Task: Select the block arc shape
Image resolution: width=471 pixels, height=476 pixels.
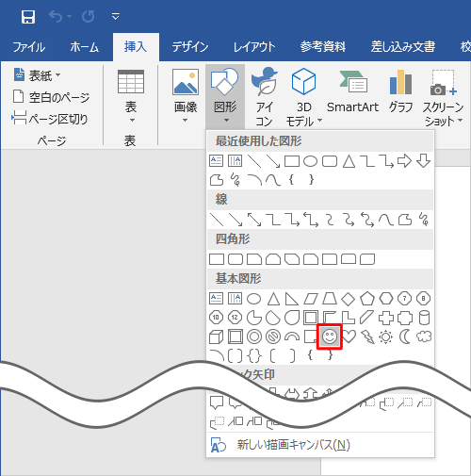Action: point(292,336)
